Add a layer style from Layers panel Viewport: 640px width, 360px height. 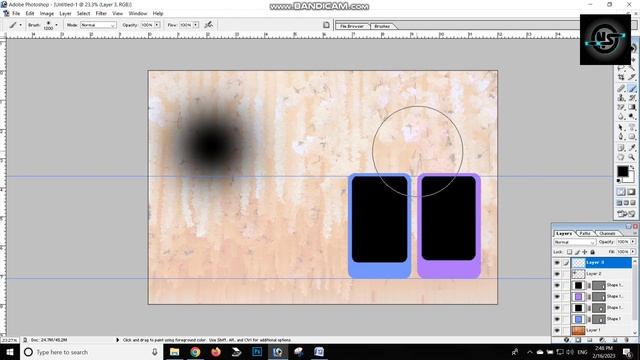567,340
